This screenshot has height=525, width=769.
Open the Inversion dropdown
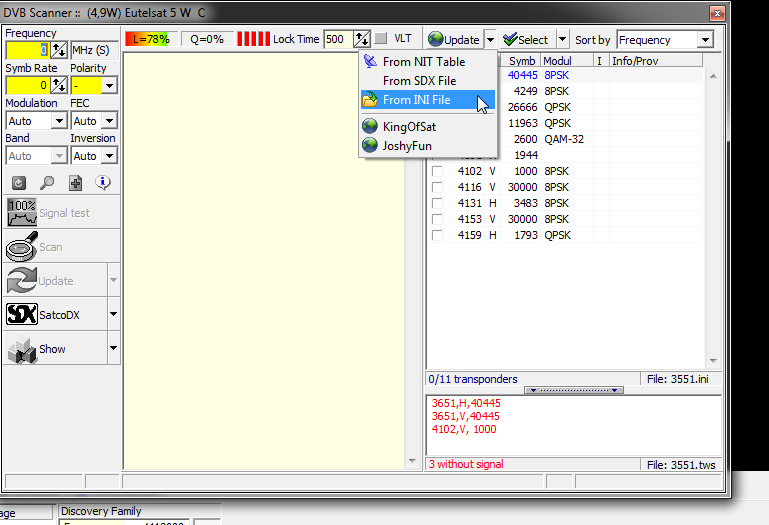109,156
